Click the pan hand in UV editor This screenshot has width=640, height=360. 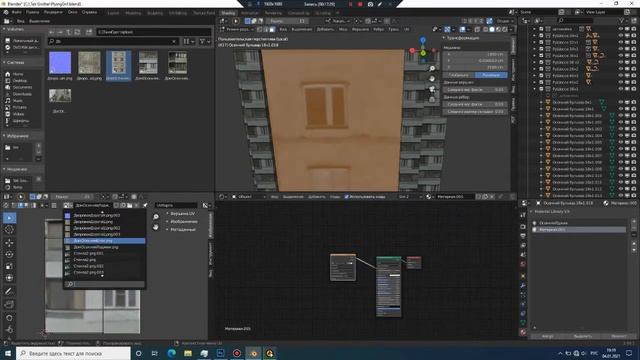tap(156, 227)
